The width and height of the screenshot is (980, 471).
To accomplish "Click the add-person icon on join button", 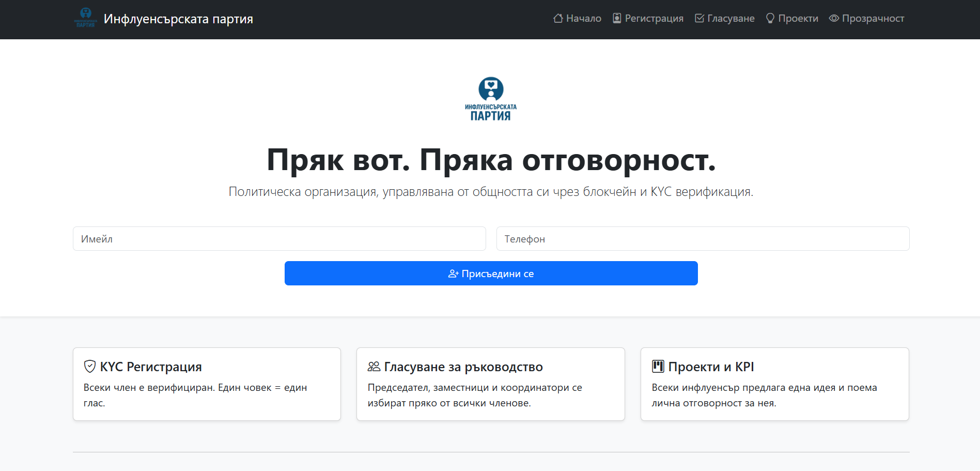I will [453, 274].
